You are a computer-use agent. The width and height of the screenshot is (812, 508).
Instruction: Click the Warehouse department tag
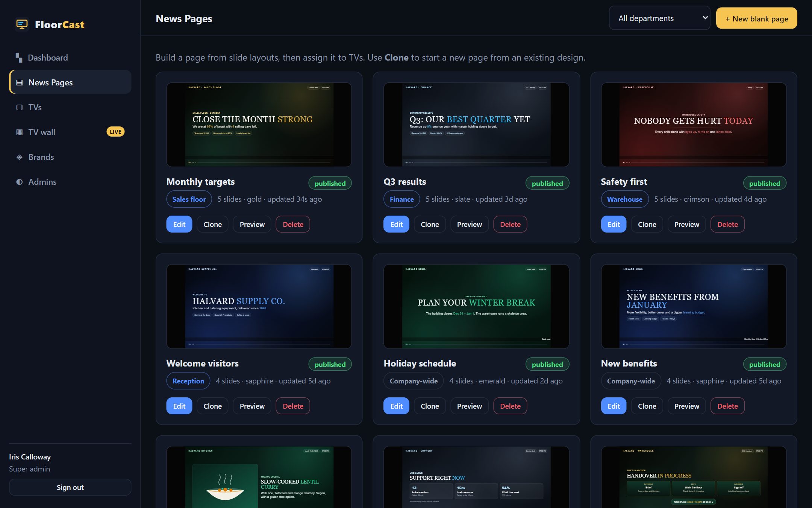[x=624, y=199]
